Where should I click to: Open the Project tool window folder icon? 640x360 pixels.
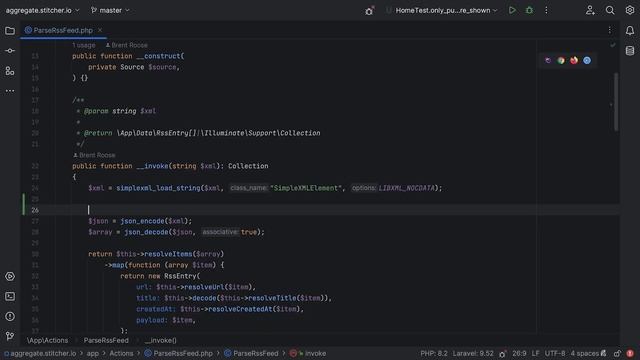[x=10, y=31]
